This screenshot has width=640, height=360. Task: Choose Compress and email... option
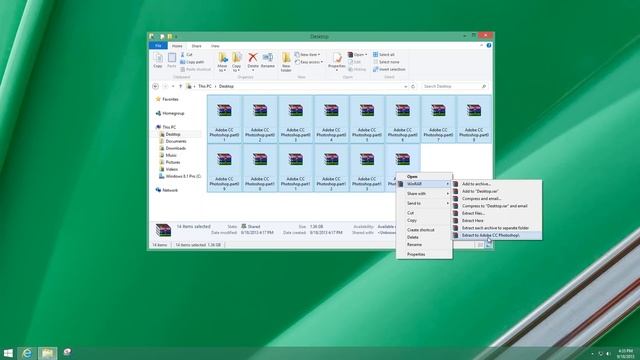pyautogui.click(x=497, y=199)
